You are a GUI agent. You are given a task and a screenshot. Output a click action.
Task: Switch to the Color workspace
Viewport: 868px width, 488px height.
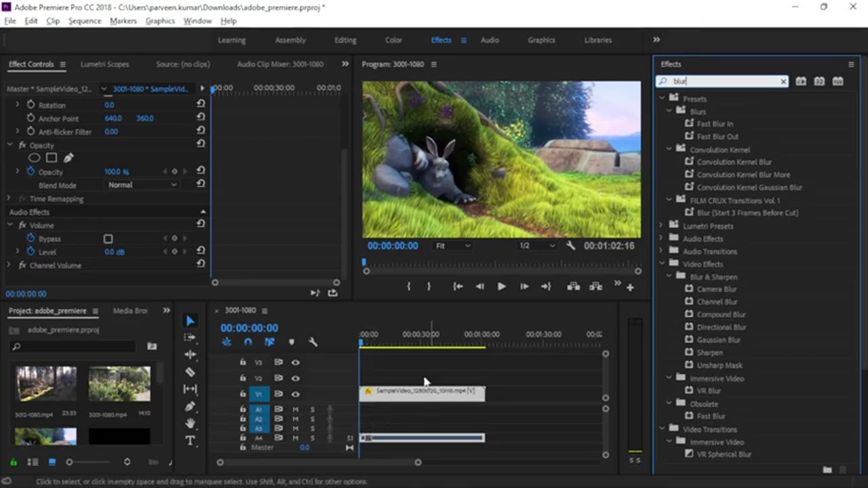coord(394,40)
